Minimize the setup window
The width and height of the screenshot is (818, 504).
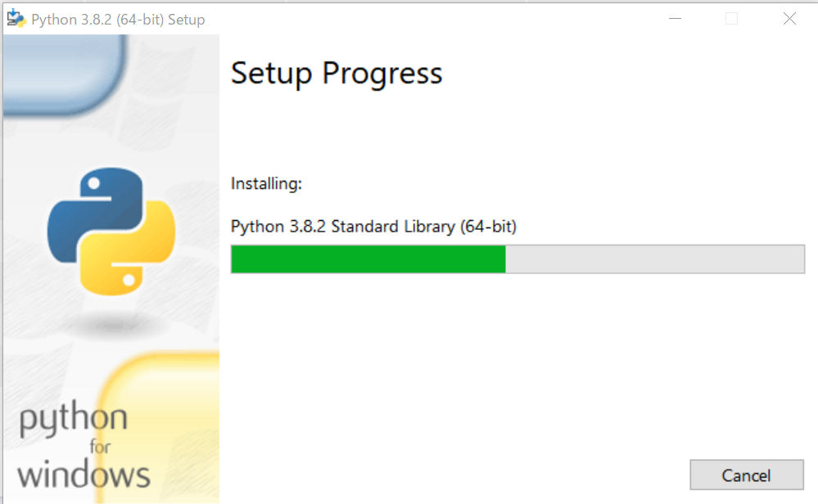[x=675, y=18]
